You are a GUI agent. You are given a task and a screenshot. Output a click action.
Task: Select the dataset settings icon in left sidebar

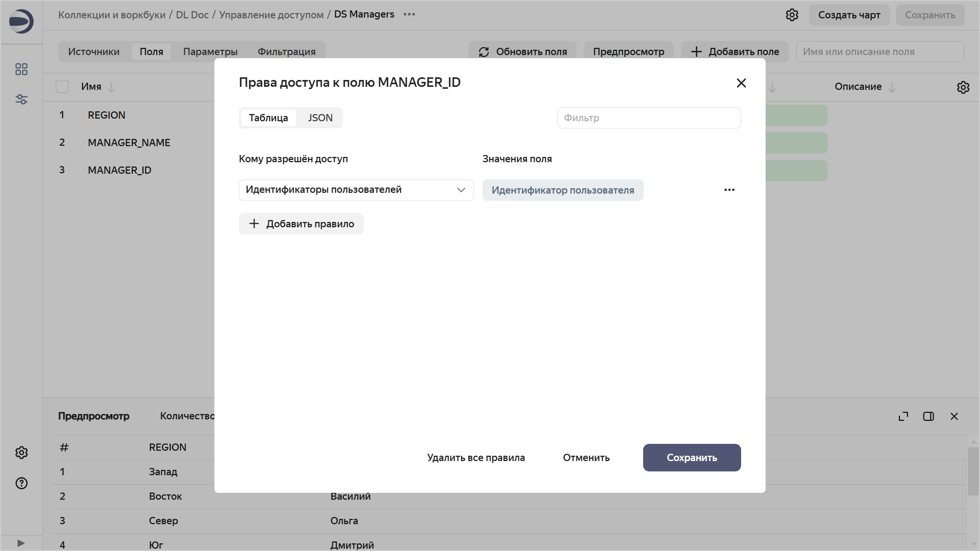point(21,99)
